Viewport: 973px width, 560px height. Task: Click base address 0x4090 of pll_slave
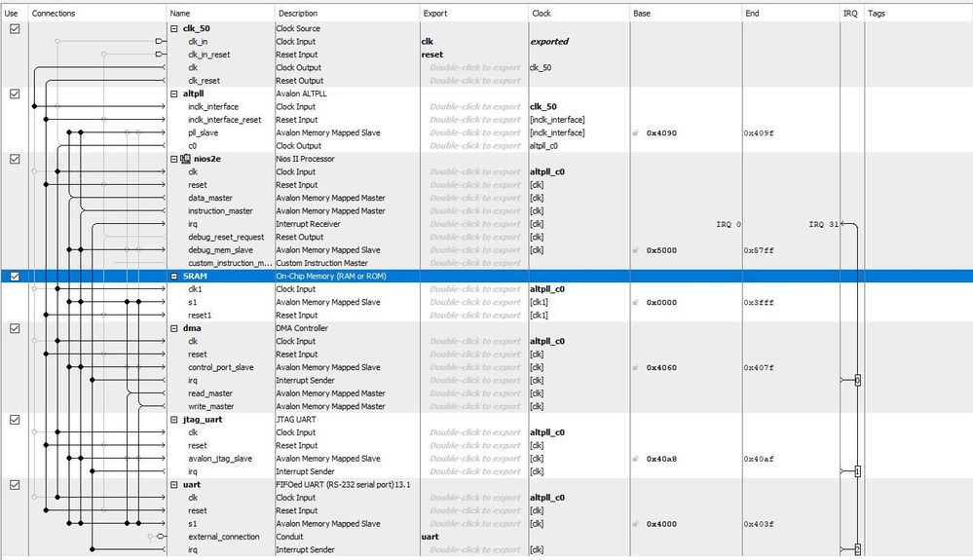661,132
